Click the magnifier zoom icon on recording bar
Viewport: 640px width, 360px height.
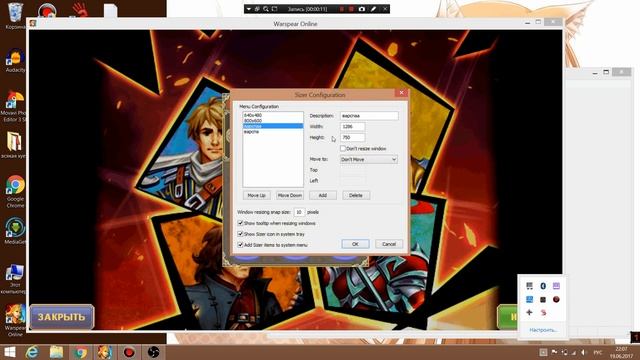[266, 9]
